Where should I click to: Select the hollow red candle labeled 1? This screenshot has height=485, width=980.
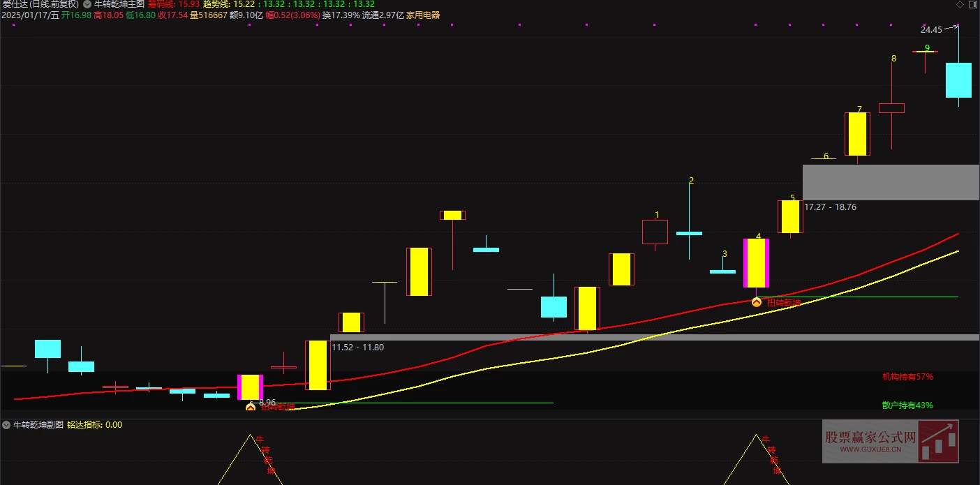[x=655, y=232]
